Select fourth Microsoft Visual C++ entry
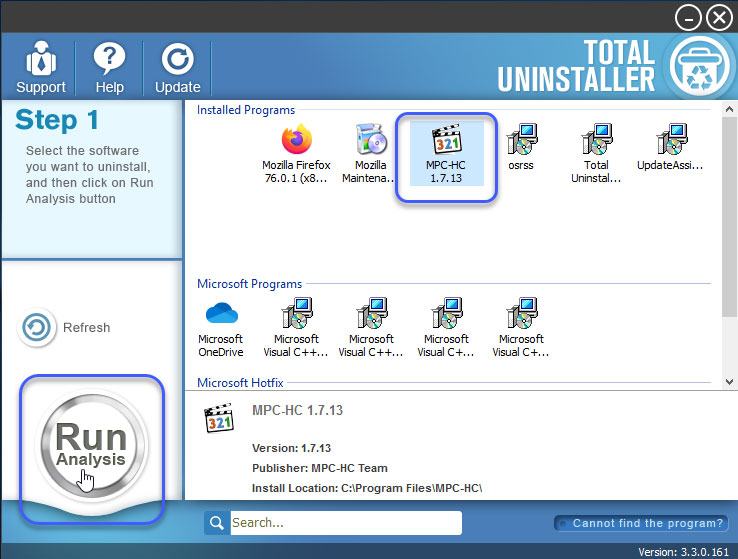Screen dimensions: 738x559 click(521, 327)
